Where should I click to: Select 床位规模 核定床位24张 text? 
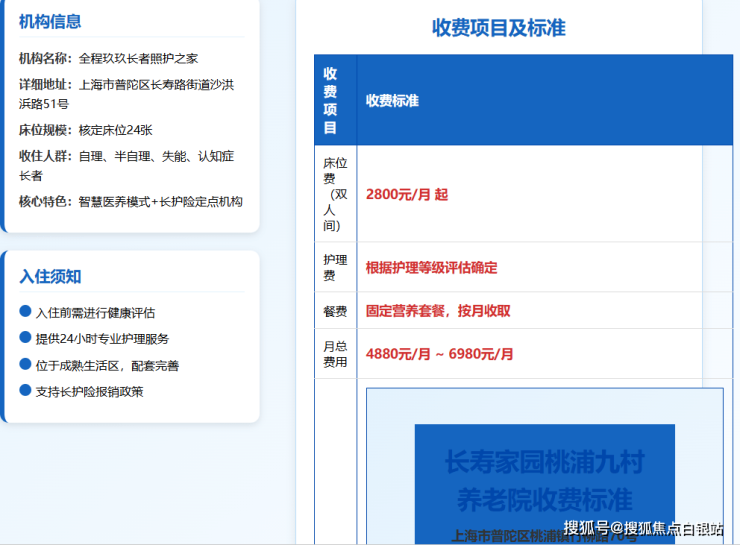(85, 130)
